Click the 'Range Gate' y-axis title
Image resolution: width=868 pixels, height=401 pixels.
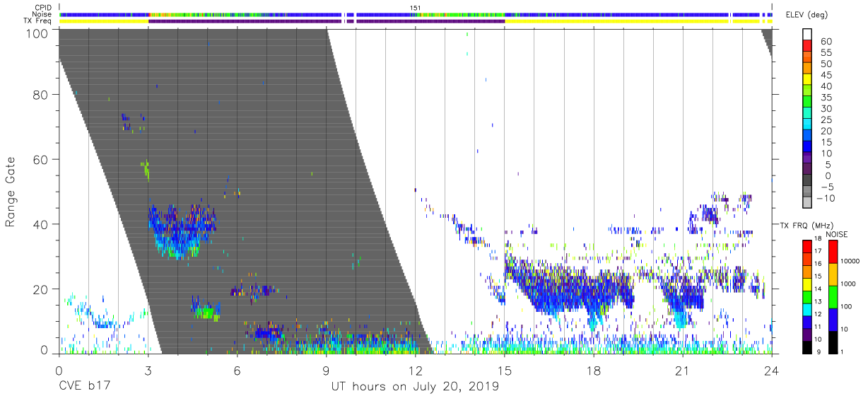coord(11,192)
